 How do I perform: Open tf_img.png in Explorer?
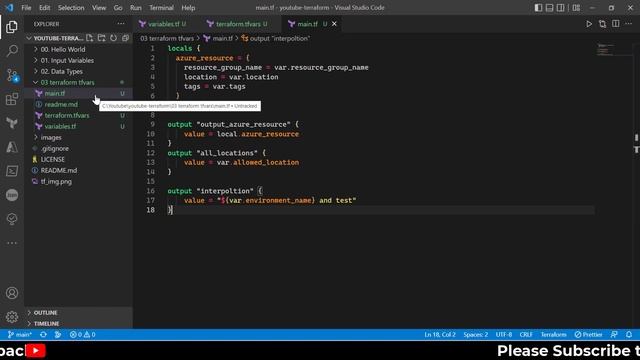(x=79, y=182)
